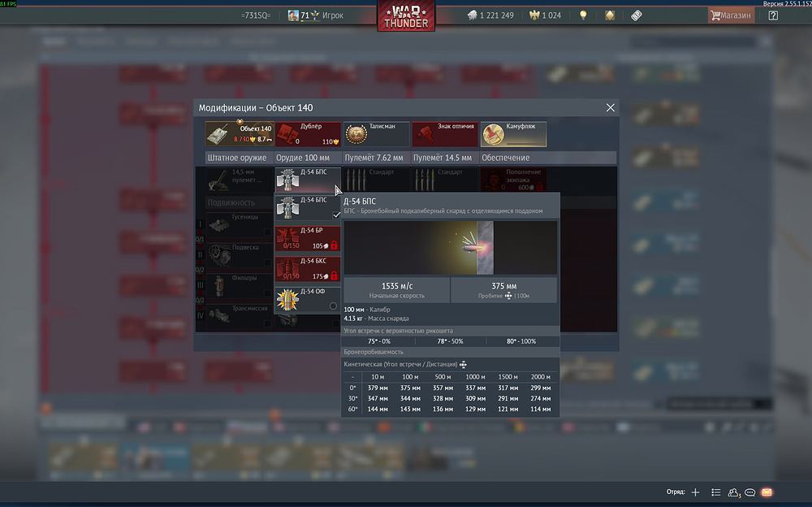Open the Дублёр backup card

pos(308,134)
